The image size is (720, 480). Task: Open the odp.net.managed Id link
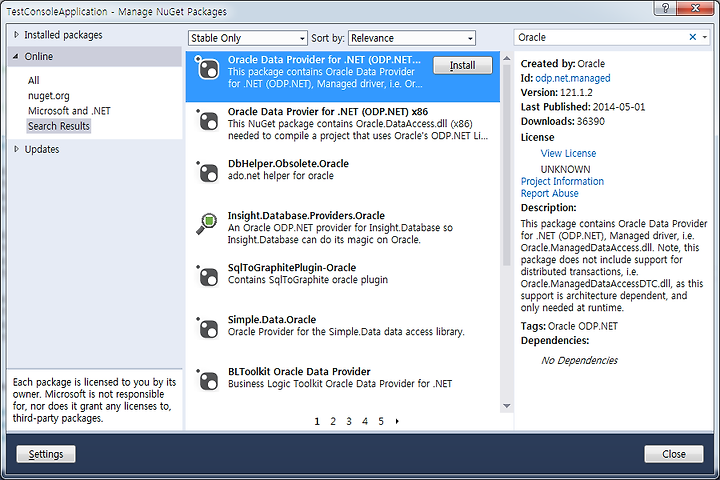point(573,78)
